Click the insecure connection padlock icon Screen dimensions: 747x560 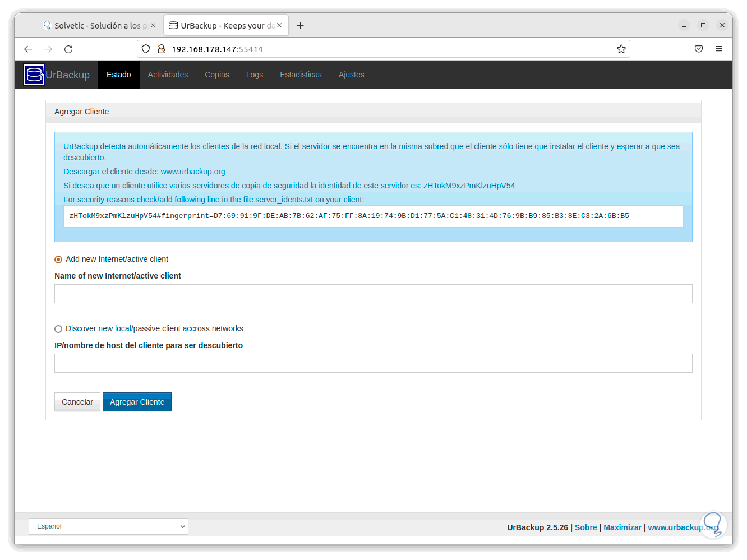162,49
